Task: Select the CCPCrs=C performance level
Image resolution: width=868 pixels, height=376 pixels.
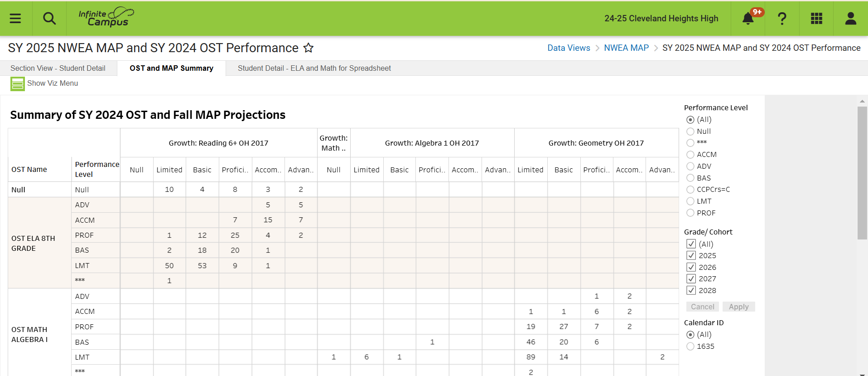Action: point(690,190)
